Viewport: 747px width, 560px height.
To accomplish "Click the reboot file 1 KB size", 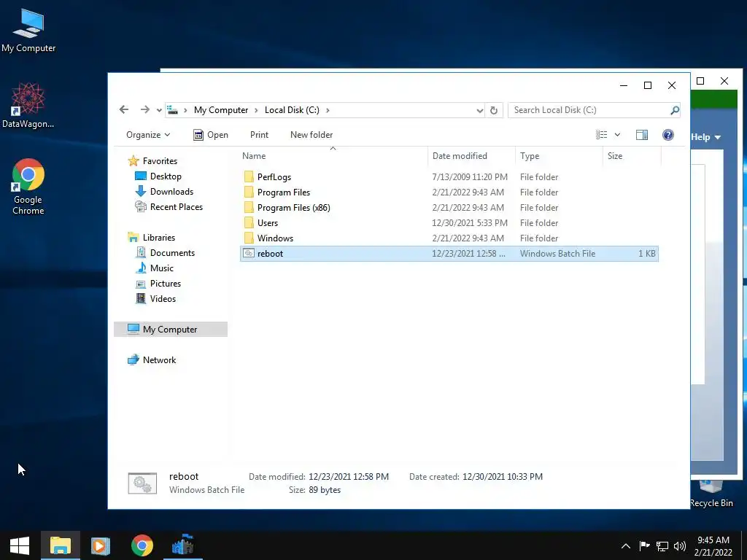I will (x=647, y=253).
